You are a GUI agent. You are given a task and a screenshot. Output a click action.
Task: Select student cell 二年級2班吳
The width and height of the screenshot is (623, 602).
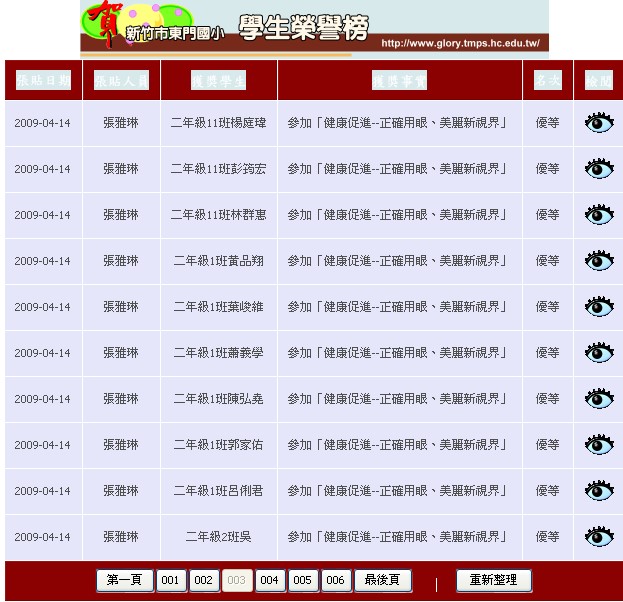(218, 537)
